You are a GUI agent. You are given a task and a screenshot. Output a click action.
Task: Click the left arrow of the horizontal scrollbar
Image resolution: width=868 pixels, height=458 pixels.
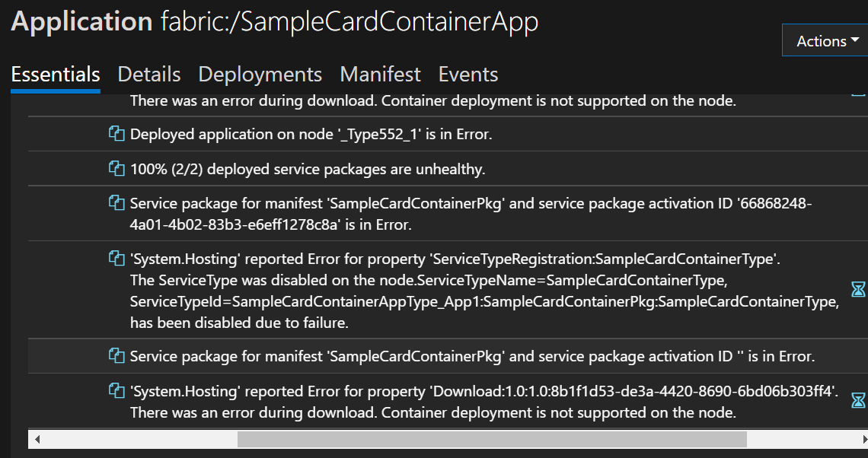pos(37,439)
